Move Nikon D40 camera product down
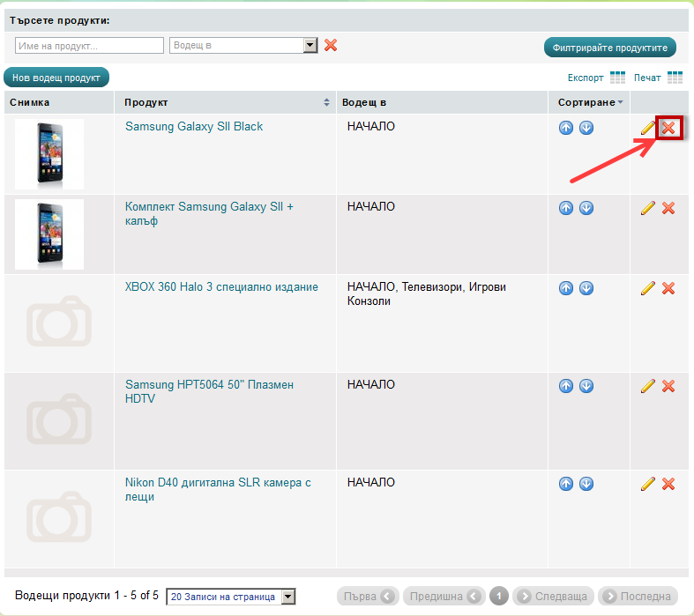Viewport: 694px width, 616px height. [586, 484]
